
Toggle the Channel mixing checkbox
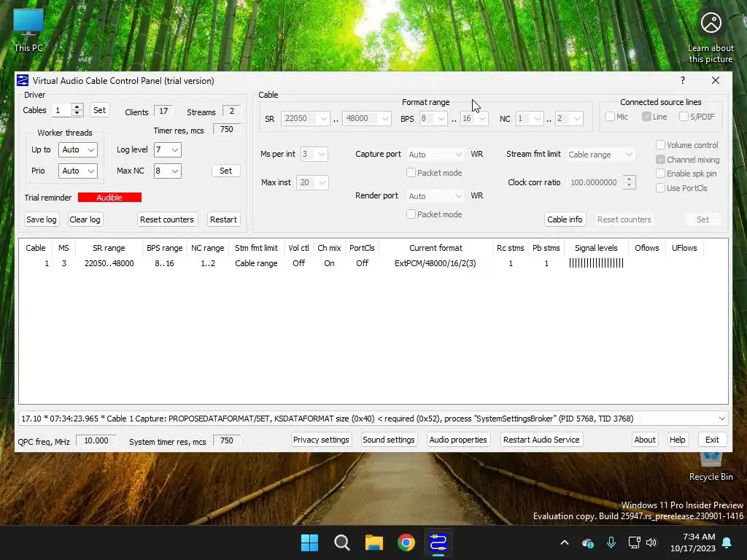coord(660,159)
